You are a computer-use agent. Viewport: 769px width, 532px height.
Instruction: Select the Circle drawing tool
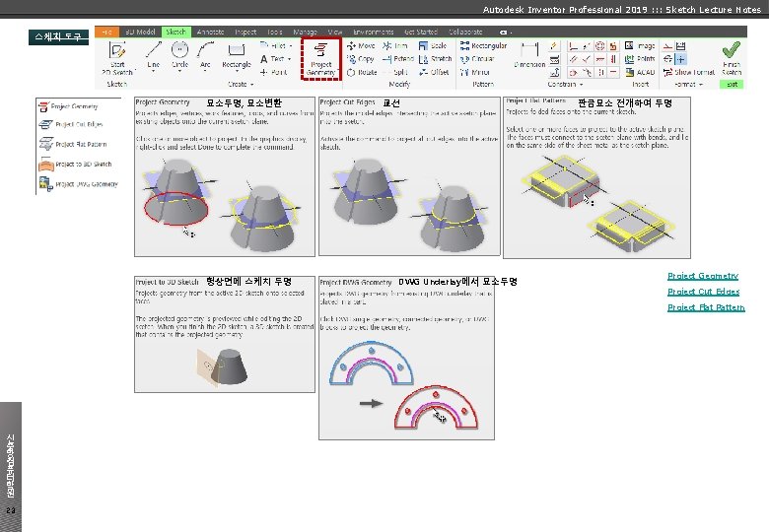pyautogui.click(x=180, y=54)
